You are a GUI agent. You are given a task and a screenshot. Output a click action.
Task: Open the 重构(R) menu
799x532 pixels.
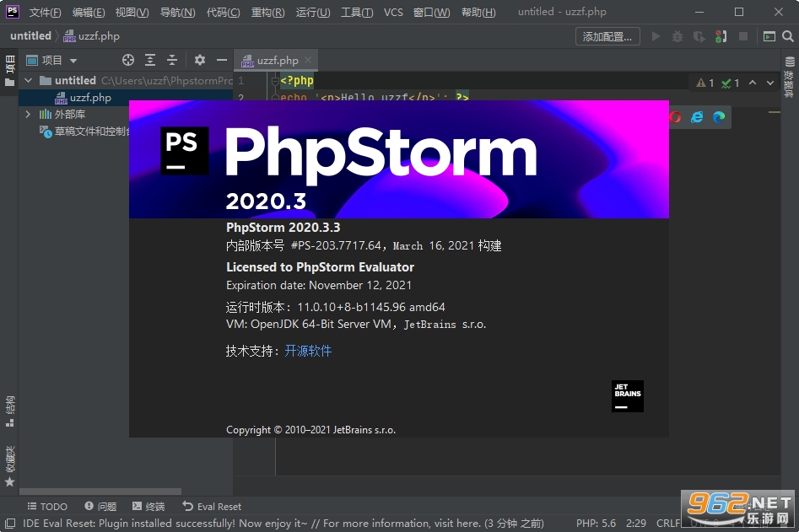268,12
